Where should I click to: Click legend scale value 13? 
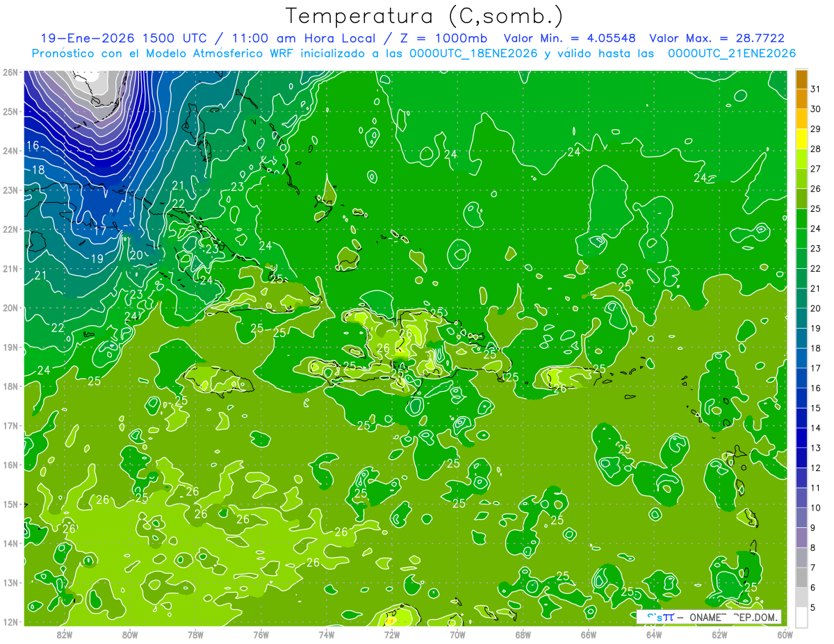coord(815,447)
